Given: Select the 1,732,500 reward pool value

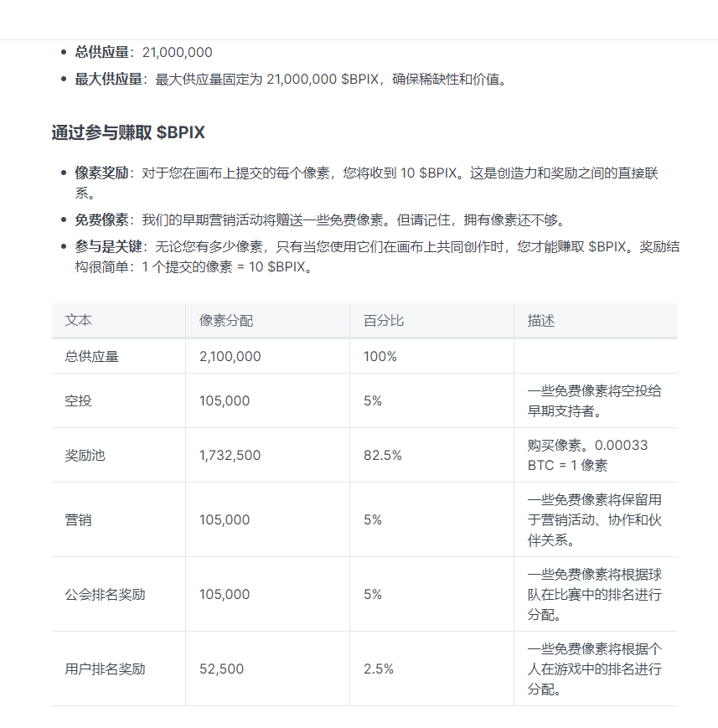Looking at the screenshot, I should (230, 455).
